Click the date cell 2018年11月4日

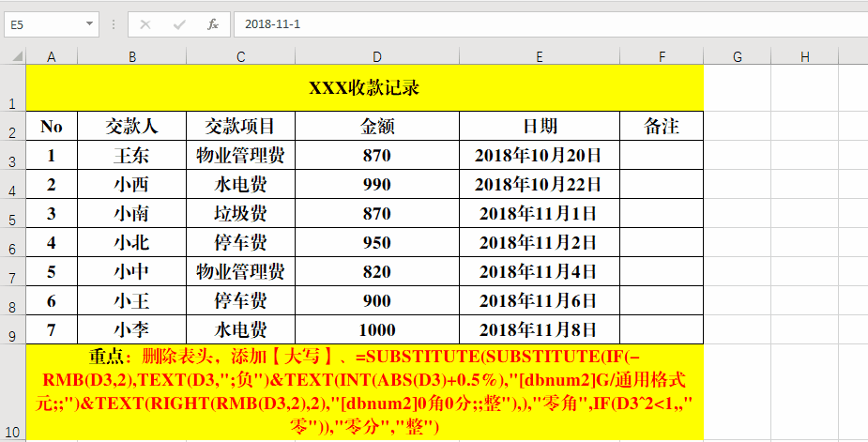pos(540,271)
